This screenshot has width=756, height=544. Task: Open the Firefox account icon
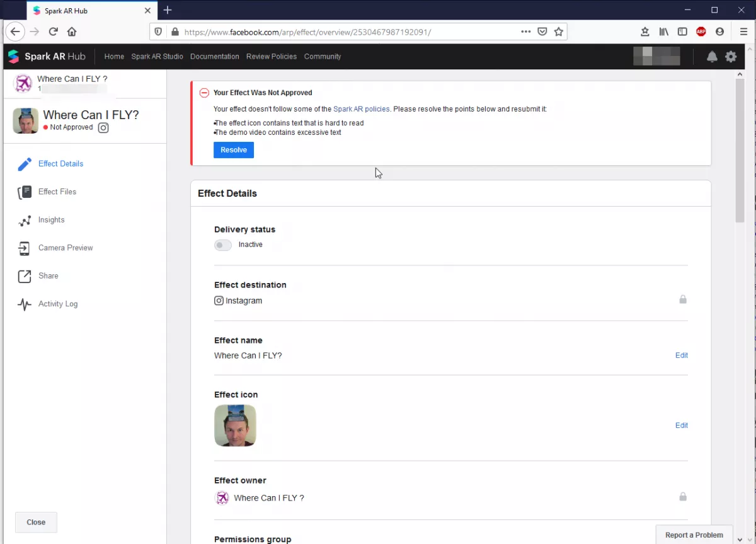(x=720, y=32)
